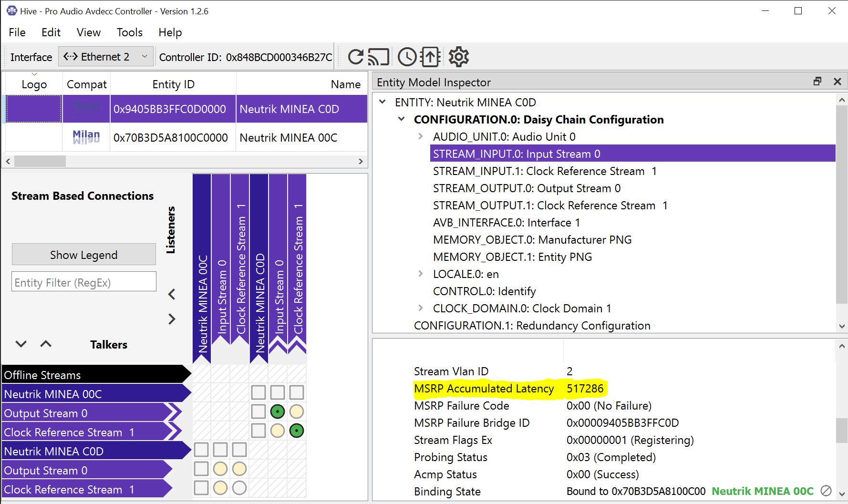Toggle cell: C0D Output Stream 0 to 00C Clock Reference Stream
This screenshot has height=504, width=848.
[239, 469]
